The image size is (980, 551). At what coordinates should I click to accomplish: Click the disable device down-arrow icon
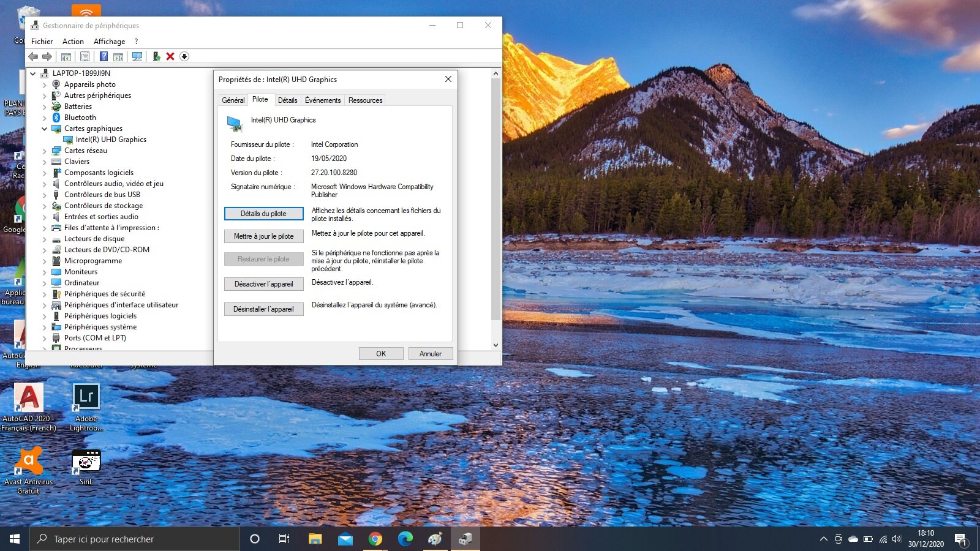point(184,56)
